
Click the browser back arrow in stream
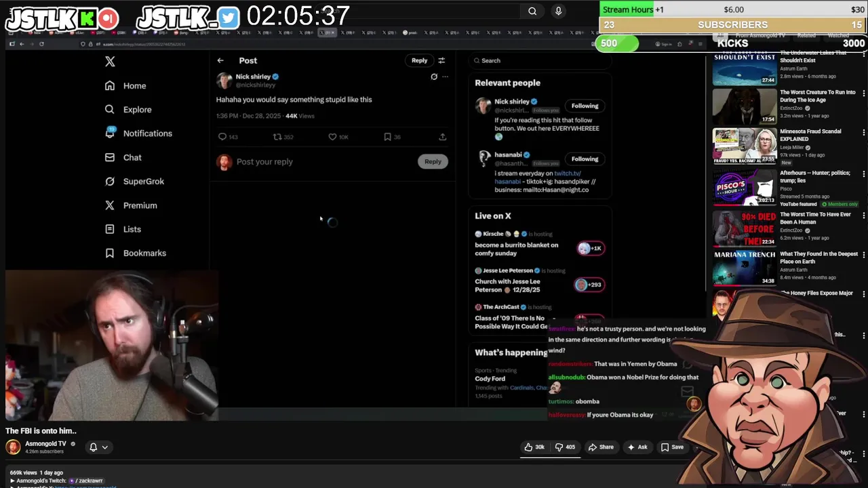(22, 44)
